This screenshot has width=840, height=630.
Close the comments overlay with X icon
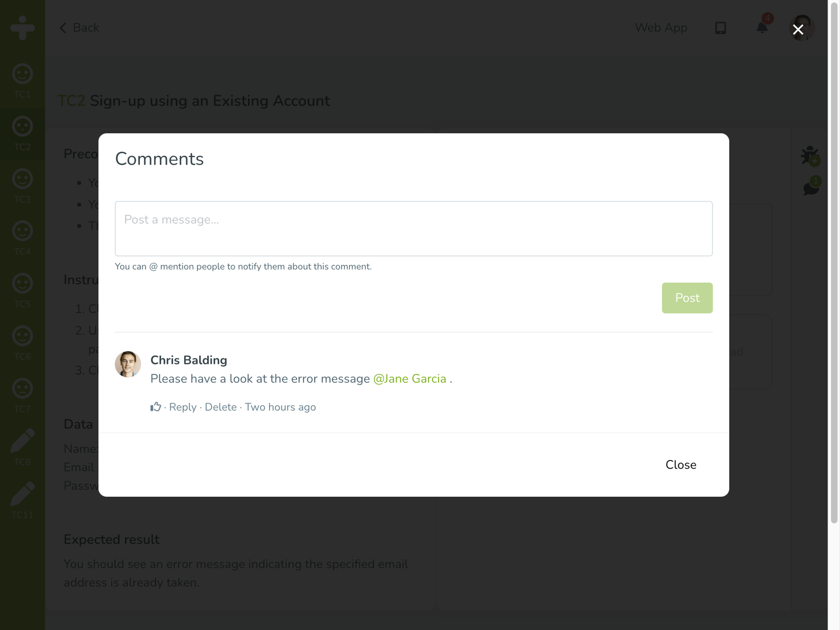pyautogui.click(x=798, y=29)
